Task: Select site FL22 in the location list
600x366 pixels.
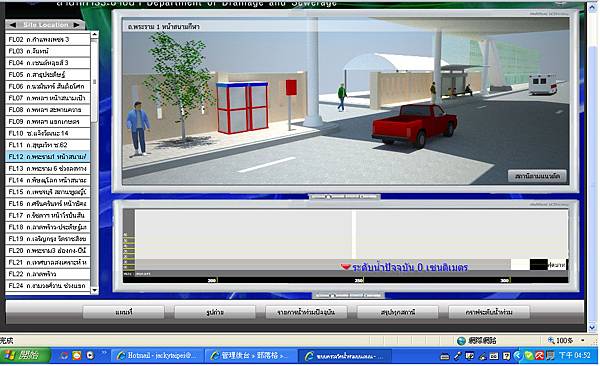Action: [48, 274]
